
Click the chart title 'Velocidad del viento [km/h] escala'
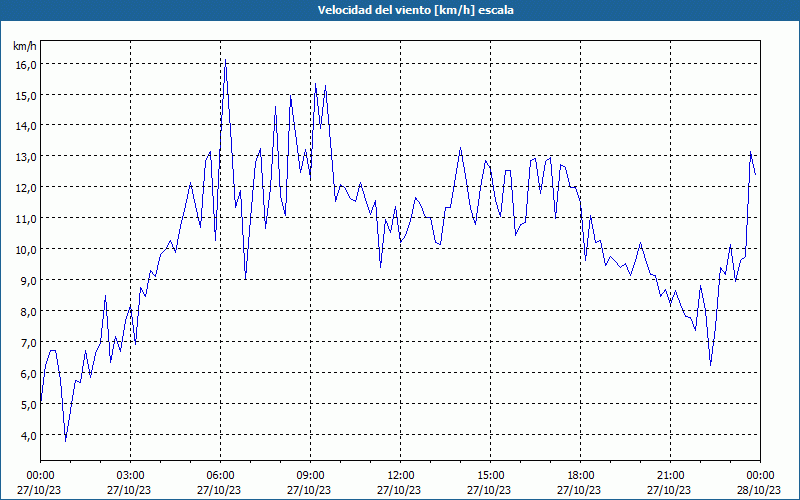tap(415, 10)
